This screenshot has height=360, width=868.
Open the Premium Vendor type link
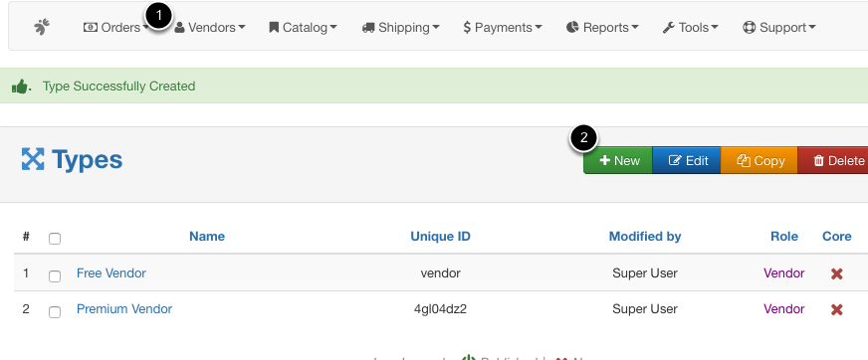(x=124, y=308)
